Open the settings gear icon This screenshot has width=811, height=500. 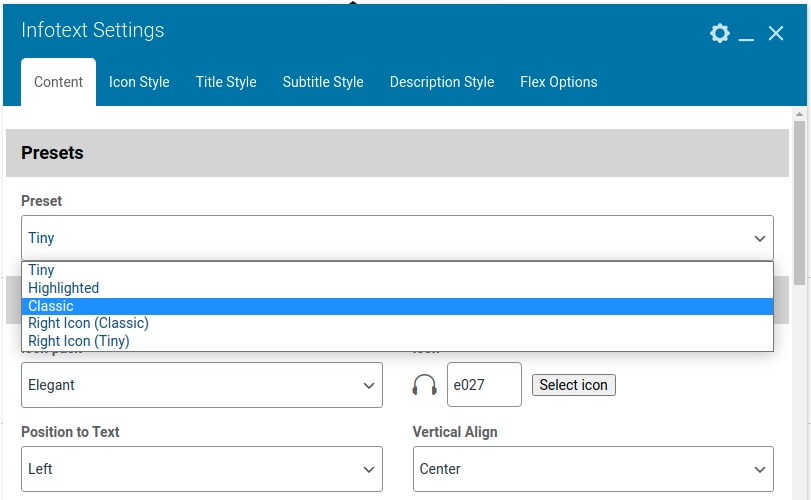click(720, 33)
